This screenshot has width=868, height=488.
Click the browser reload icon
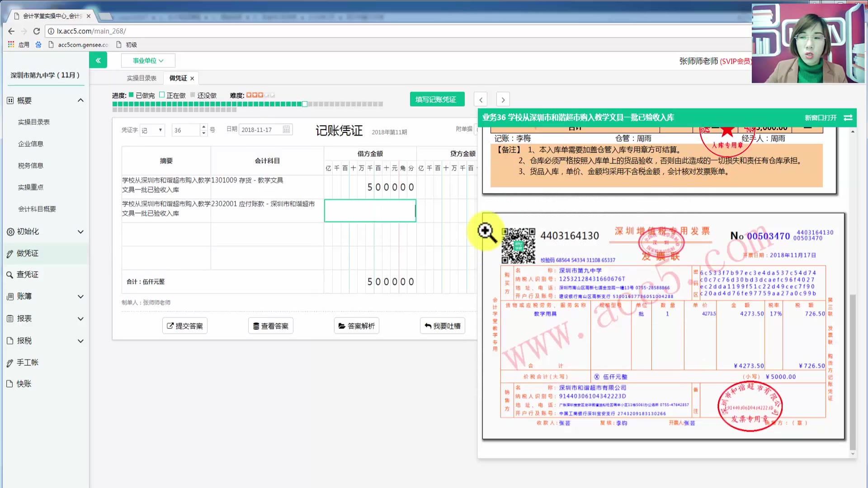pos(37,31)
